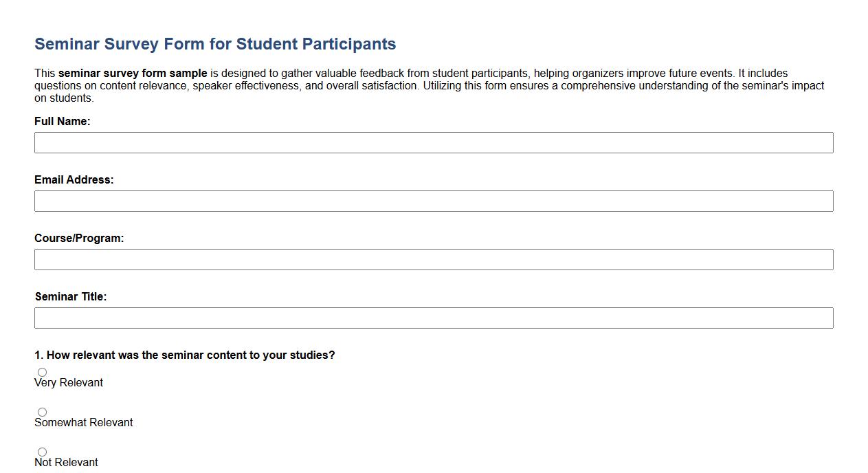Image resolution: width=868 pixels, height=473 pixels.
Task: Click the "Very Relevant" option label text
Action: [x=68, y=382]
